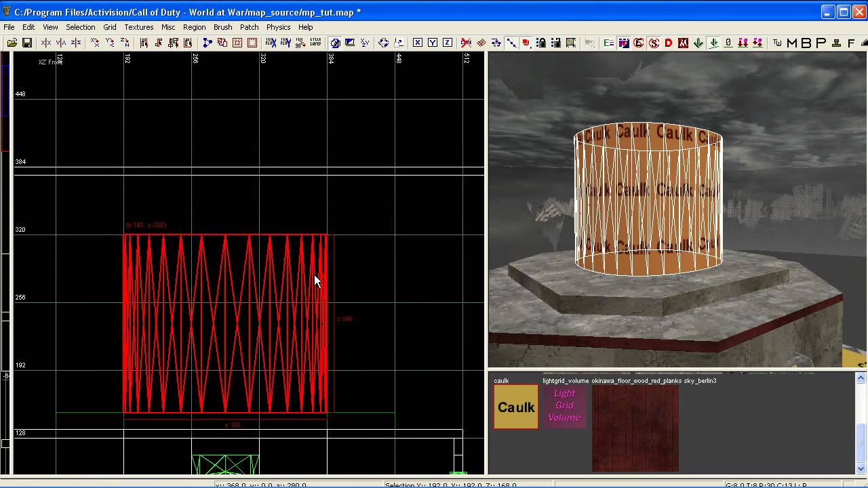Rotate the selection around the Y axis
The height and width of the screenshot is (488, 868).
point(110,43)
